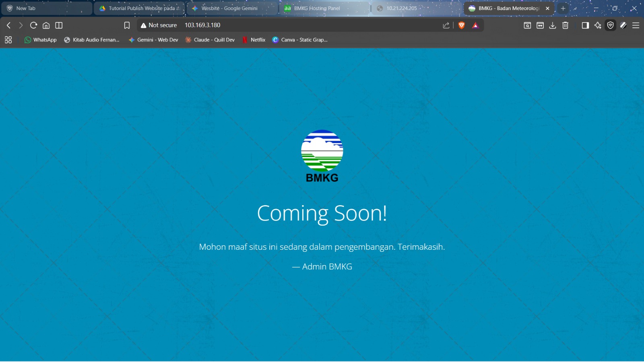Go back to the previous page
The width and height of the screenshot is (644, 362).
8,25
